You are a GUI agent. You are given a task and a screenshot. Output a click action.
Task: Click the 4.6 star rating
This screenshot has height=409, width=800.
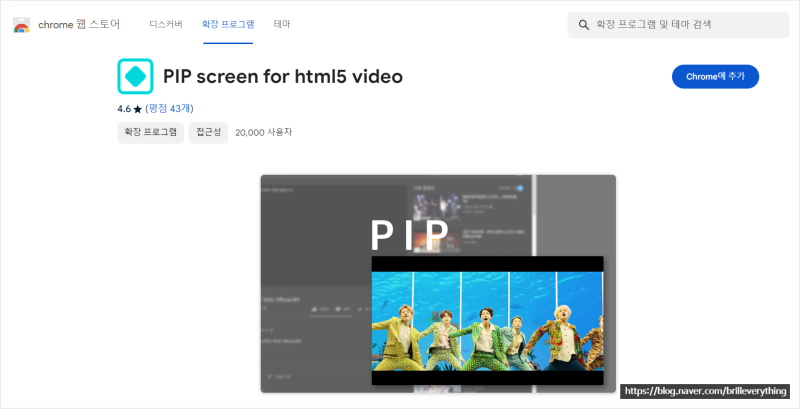click(130, 109)
